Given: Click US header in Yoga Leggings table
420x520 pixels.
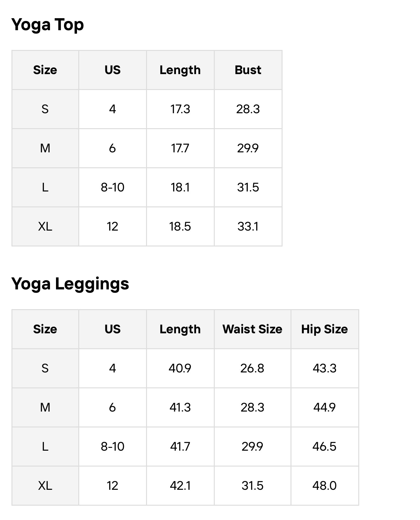Looking at the screenshot, I should [112, 329].
